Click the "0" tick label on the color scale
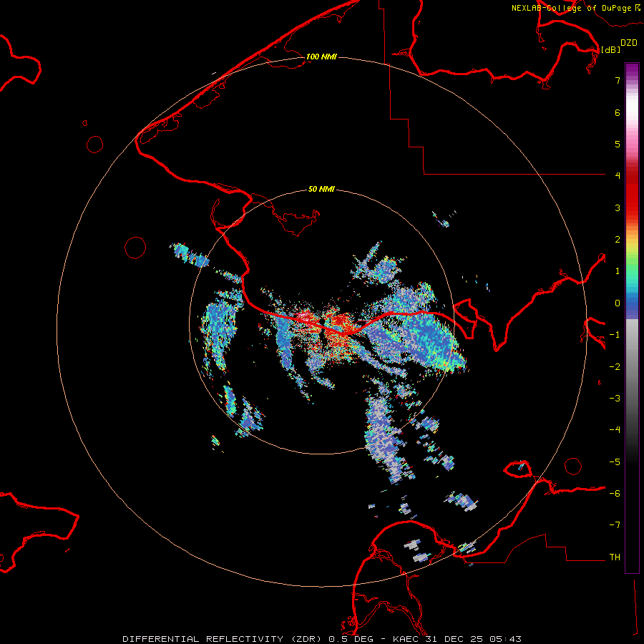This screenshot has width=644, height=644. pyautogui.click(x=618, y=303)
